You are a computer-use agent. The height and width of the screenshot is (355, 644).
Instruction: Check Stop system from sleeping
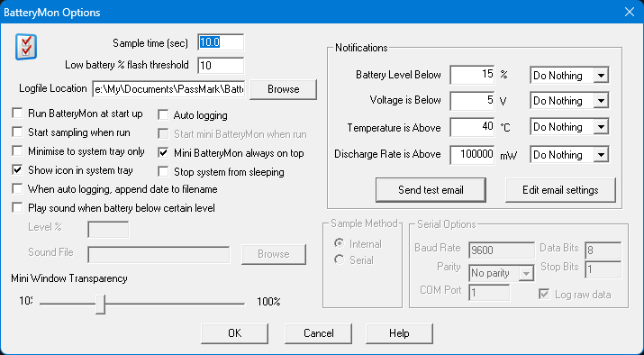163,172
